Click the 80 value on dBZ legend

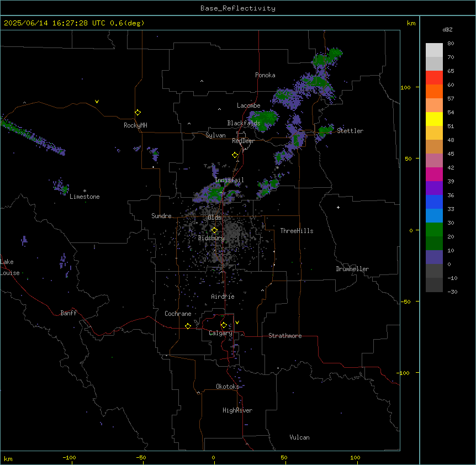click(451, 44)
